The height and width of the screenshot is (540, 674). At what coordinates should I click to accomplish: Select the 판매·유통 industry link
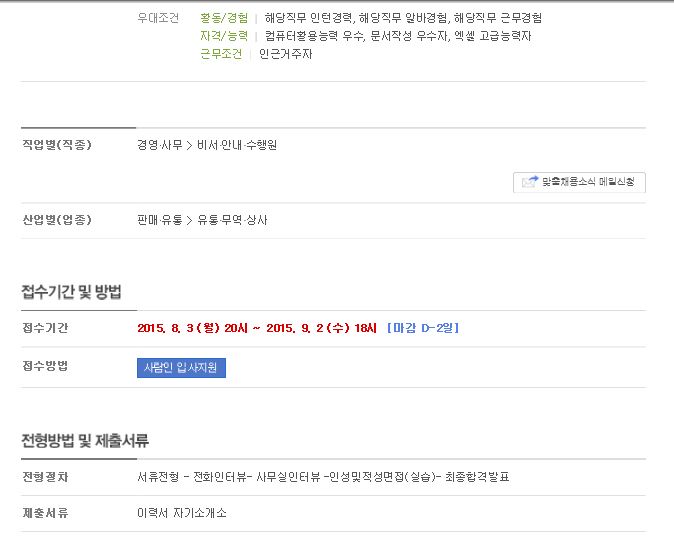click(160, 220)
